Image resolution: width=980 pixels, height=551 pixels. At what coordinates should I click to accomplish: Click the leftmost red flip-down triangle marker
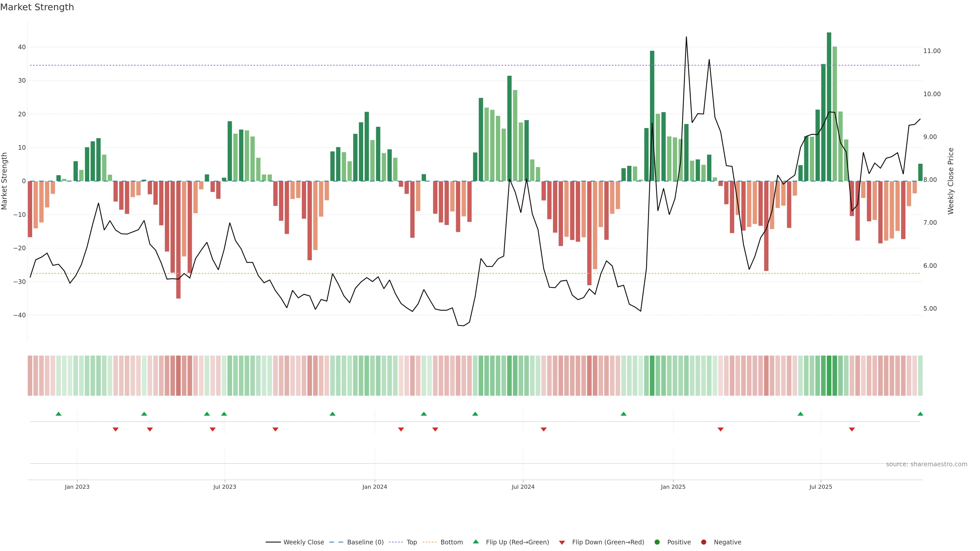coord(116,429)
